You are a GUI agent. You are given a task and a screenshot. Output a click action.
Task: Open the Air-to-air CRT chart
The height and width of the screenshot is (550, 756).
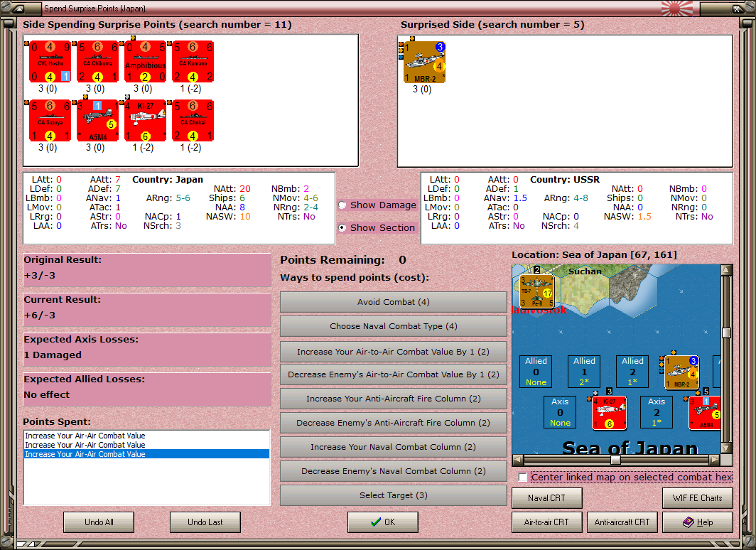[547, 522]
